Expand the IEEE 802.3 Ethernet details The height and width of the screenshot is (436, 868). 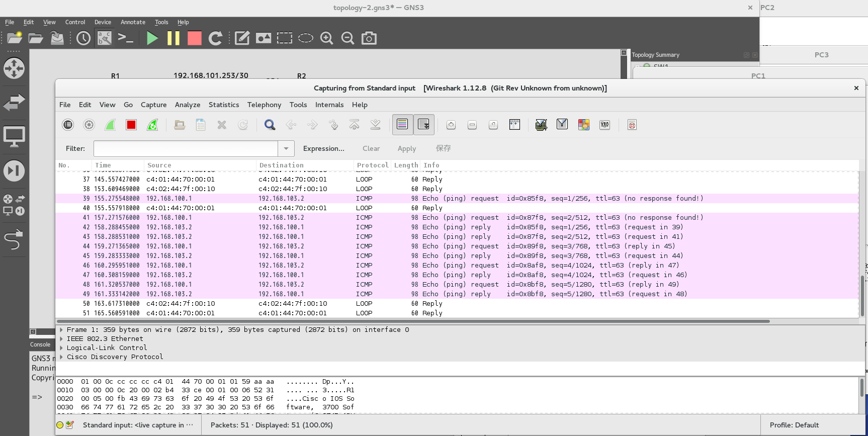[x=61, y=339]
